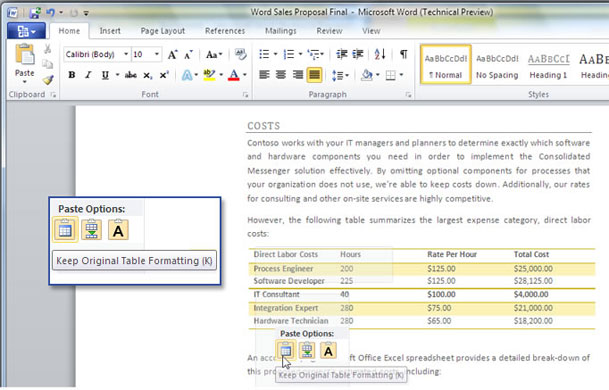Expand the font name dropdown arrow
Viewport: 609px width, 390px height.
126,54
